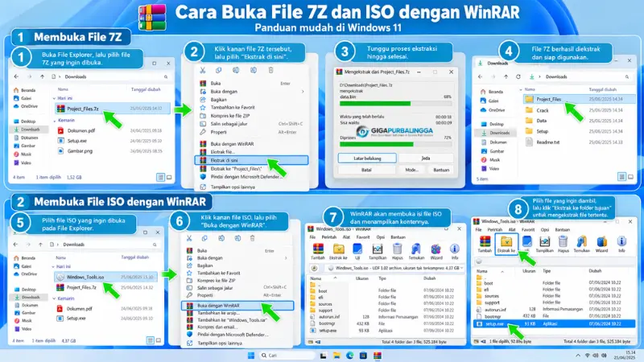This screenshot has height=362, width=644.
Task: Show hidden tray icons chevron on taskbar
Action: [x=578, y=356]
